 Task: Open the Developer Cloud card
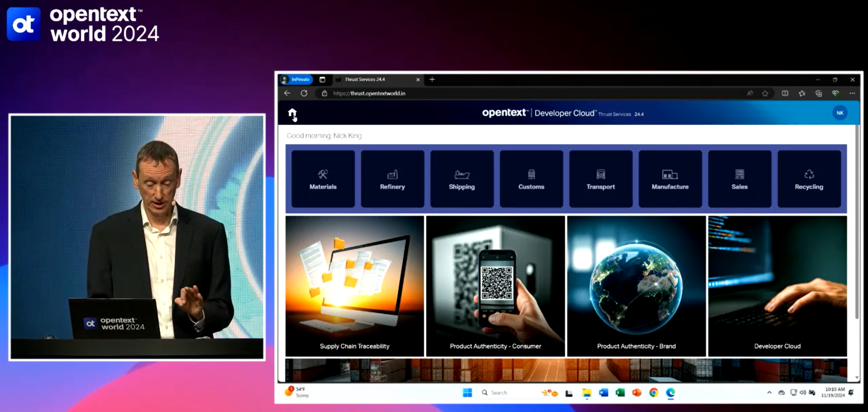(x=777, y=286)
